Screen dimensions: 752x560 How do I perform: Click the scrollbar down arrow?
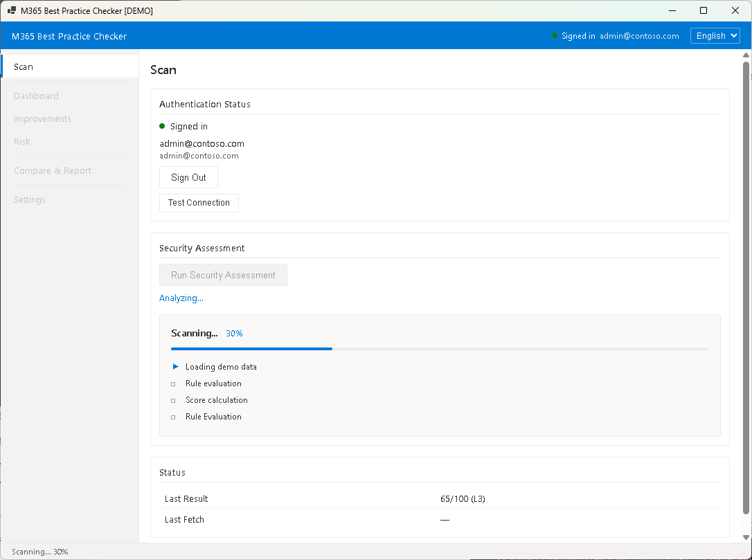(746, 537)
